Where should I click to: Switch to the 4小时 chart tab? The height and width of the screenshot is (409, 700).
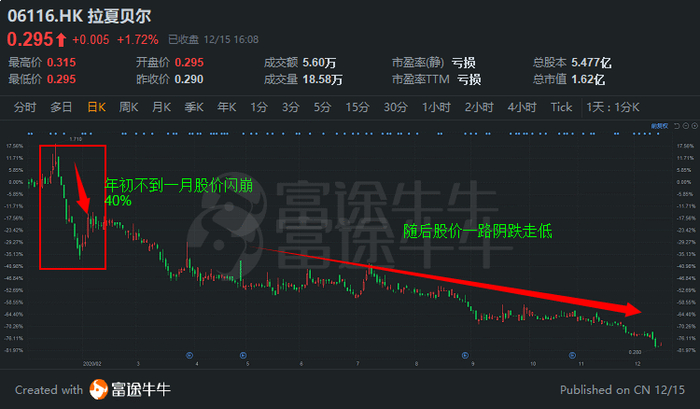522,107
